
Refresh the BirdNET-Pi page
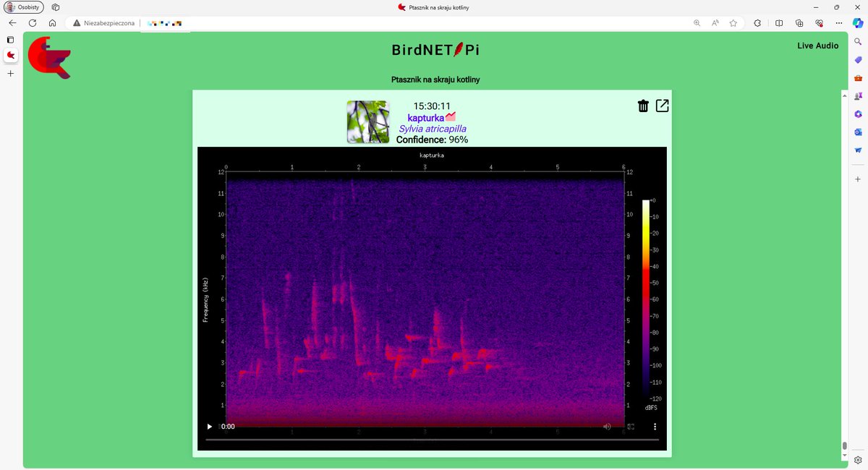pos(32,22)
